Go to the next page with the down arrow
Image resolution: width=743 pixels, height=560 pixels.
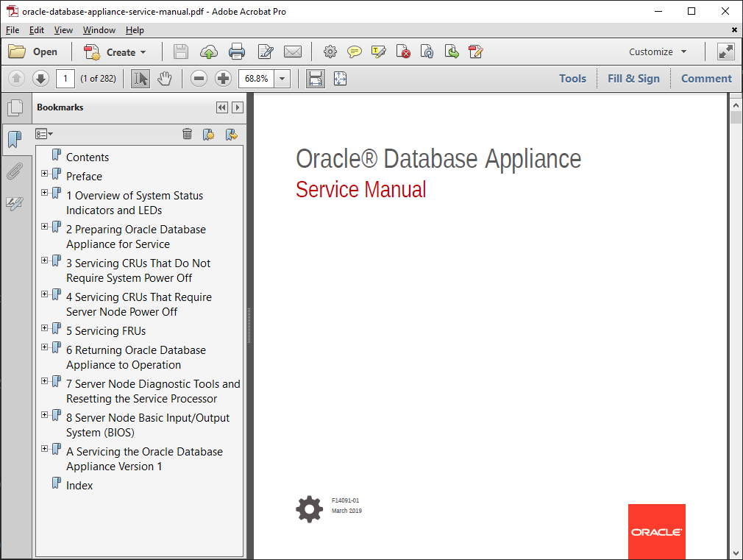point(40,78)
